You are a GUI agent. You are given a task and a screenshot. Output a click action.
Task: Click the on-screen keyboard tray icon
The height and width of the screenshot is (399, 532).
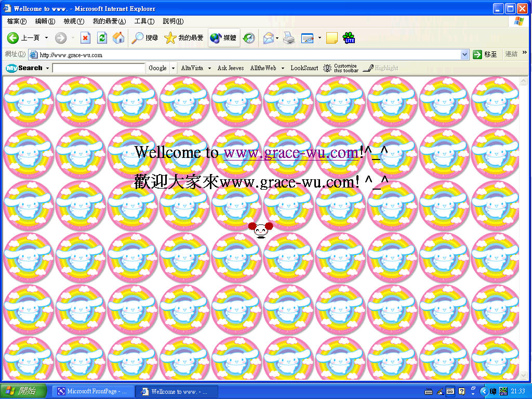tap(429, 392)
